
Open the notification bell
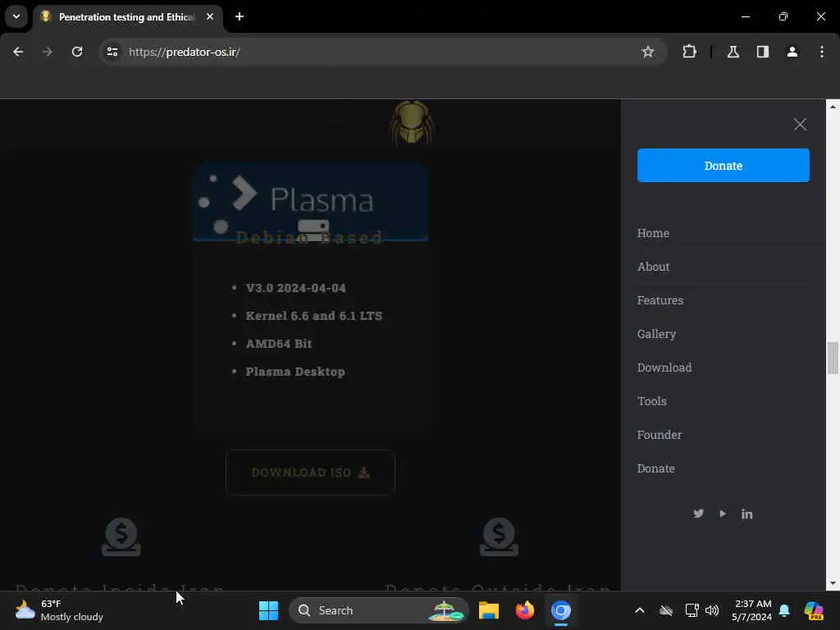coord(784,610)
